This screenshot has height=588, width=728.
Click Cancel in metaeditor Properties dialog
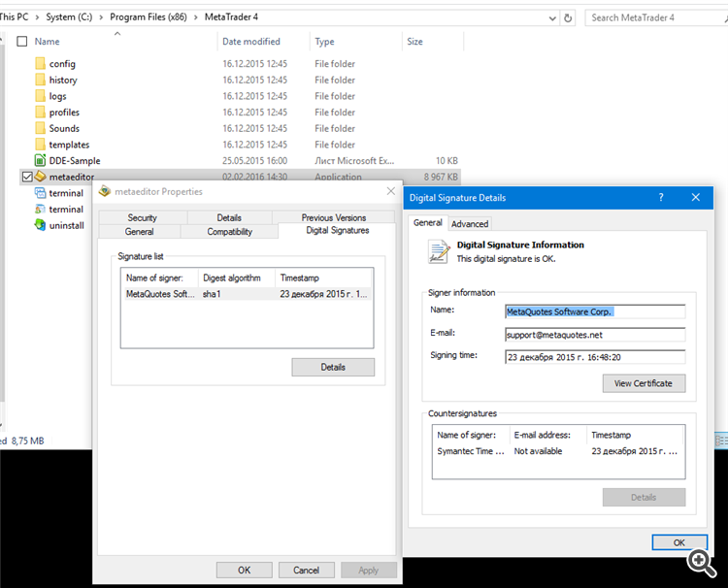(x=307, y=570)
